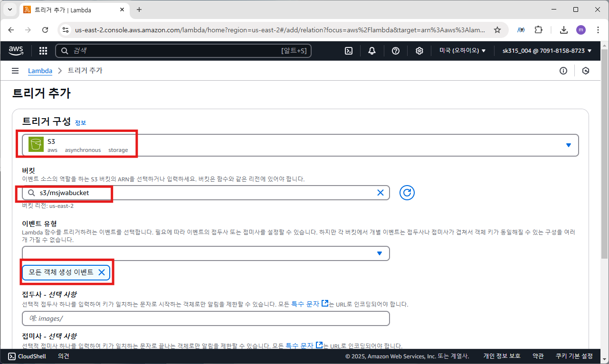
Task: Open a new browser tab
Action: coord(139,9)
